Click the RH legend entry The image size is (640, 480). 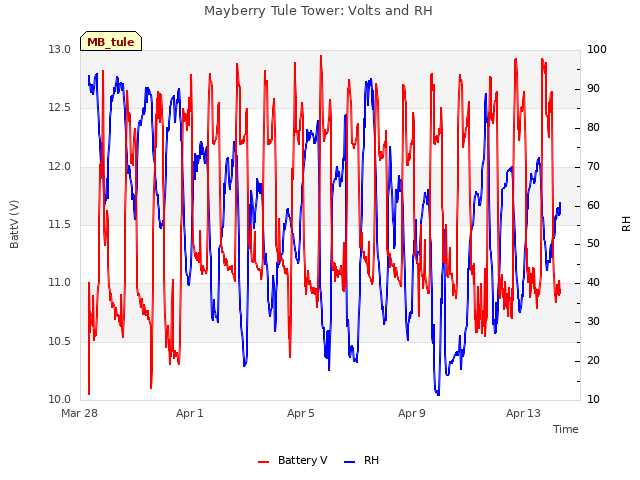coord(362,460)
